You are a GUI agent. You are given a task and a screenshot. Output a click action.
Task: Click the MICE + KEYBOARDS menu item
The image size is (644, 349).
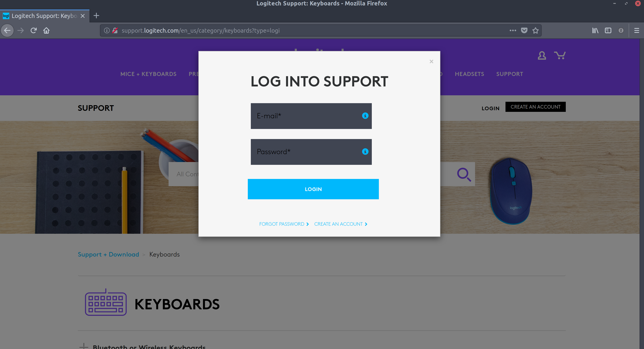click(148, 74)
